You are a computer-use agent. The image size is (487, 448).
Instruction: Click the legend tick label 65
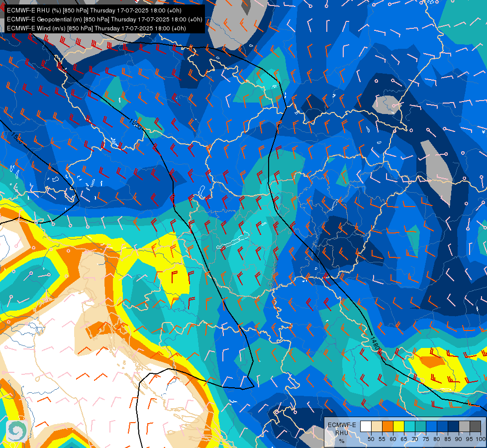coord(404,439)
